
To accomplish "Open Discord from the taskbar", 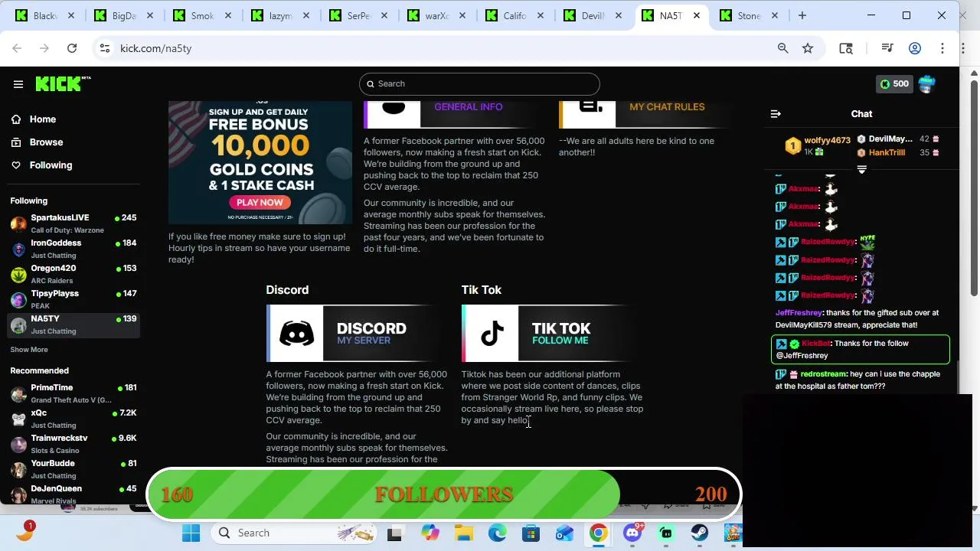I will coord(632,533).
